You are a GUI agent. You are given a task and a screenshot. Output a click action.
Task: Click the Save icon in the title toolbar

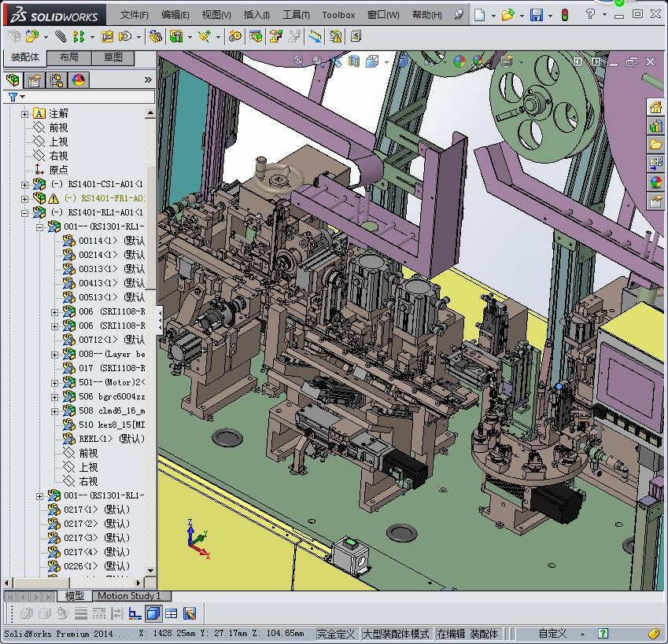click(536, 15)
